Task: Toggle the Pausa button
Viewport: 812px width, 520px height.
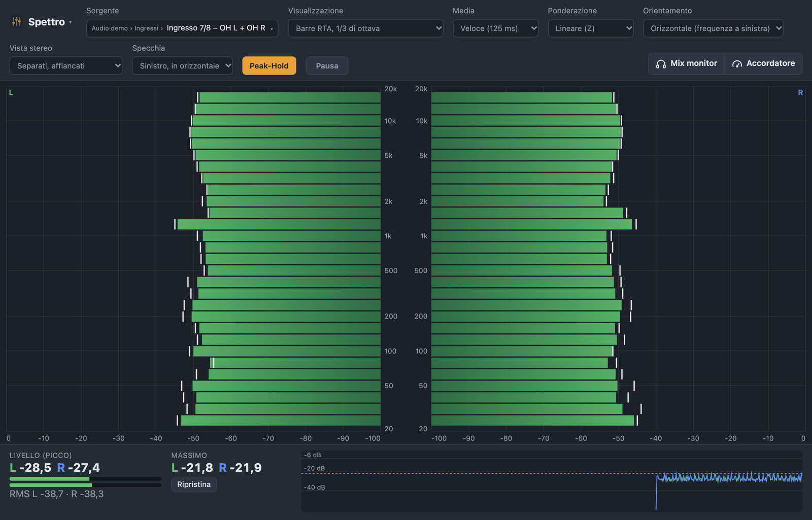Action: (327, 66)
